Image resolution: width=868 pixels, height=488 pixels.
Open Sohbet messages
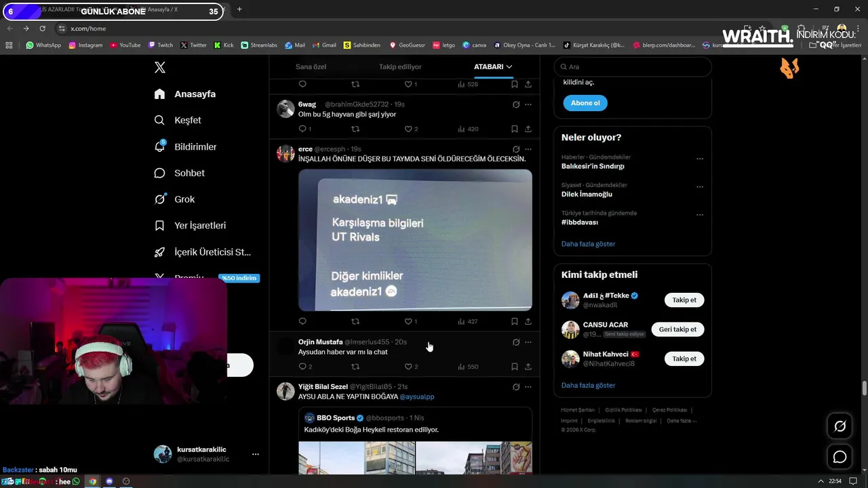(x=180, y=173)
